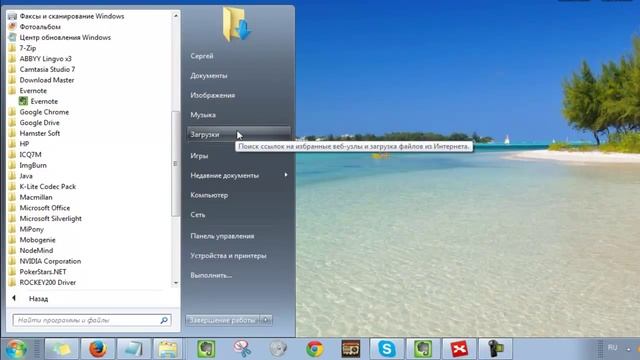Open the highlighted Загрузки item
This screenshot has height=360, width=640.
click(x=239, y=134)
